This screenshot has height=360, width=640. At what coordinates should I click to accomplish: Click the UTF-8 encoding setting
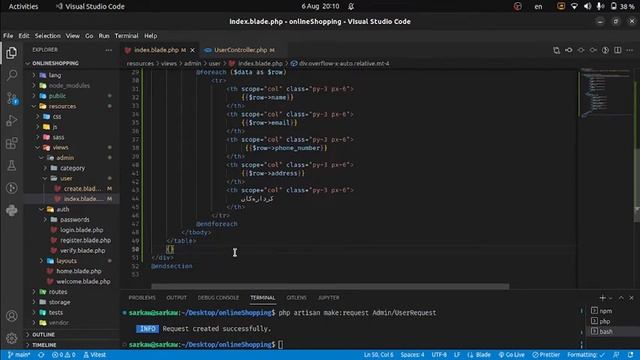(439, 355)
